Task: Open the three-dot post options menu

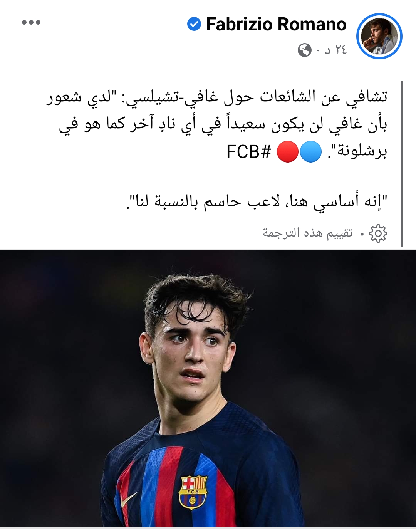Action: 31,22
